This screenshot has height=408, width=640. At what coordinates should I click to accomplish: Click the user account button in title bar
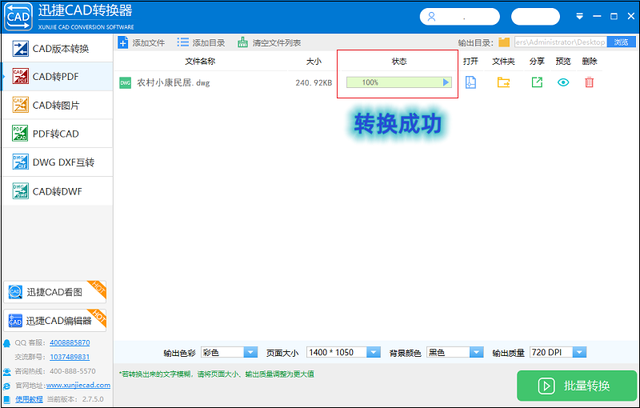point(460,17)
